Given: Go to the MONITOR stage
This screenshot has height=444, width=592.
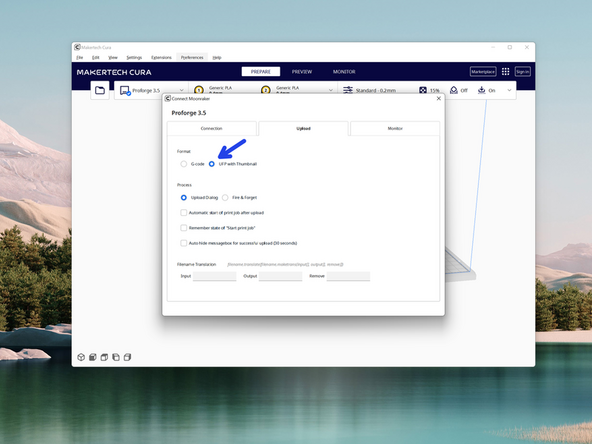Looking at the screenshot, I should click(x=344, y=71).
